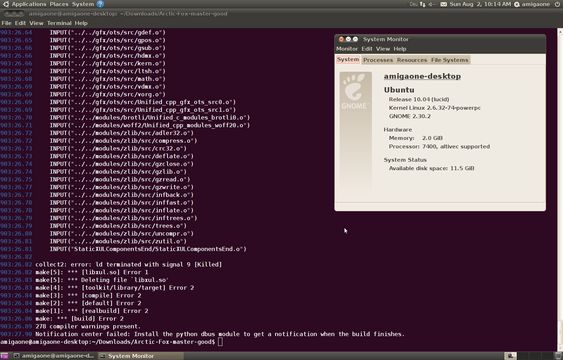
Task: Open the sound volume indicator
Action: click(432, 4)
